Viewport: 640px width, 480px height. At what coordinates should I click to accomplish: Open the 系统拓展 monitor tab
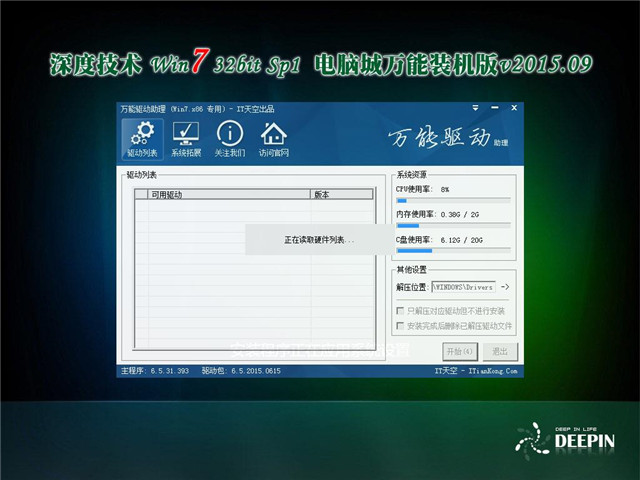186,140
